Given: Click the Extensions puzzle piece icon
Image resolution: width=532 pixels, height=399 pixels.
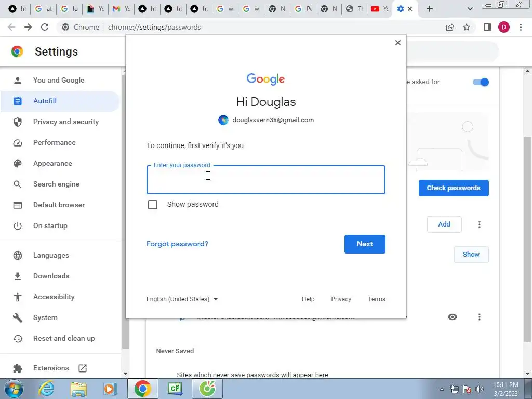Looking at the screenshot, I should tap(18, 368).
